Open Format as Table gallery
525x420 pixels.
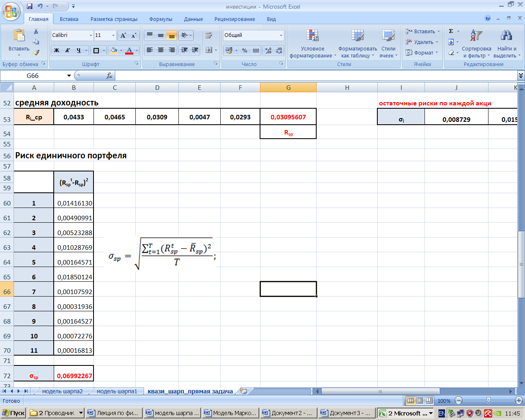click(x=358, y=43)
